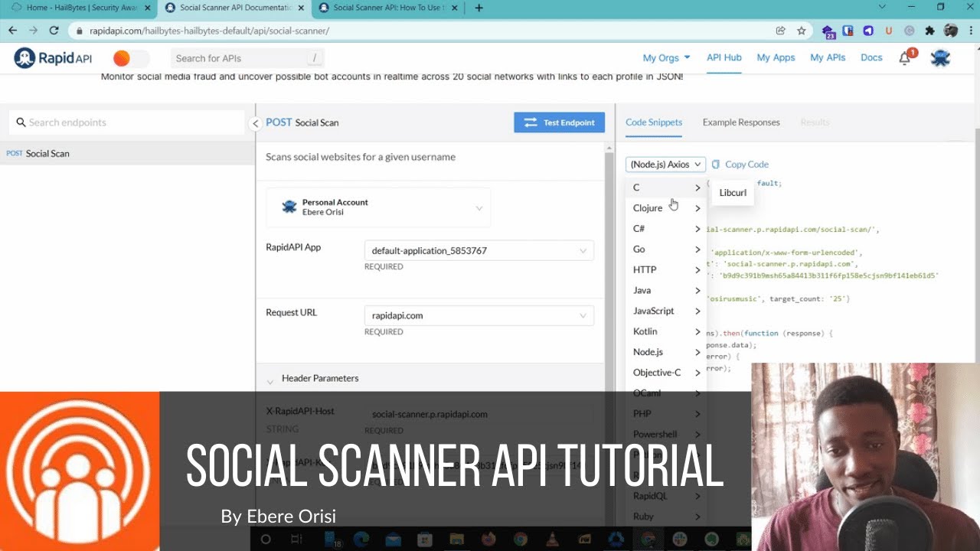Choose Java from the language menu
This screenshot has height=551, width=980.
click(x=665, y=291)
